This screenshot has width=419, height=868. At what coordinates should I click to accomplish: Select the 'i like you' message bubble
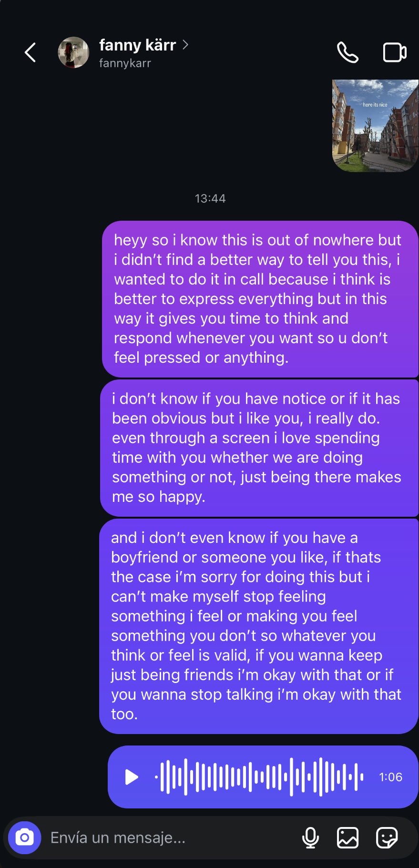pos(259,448)
